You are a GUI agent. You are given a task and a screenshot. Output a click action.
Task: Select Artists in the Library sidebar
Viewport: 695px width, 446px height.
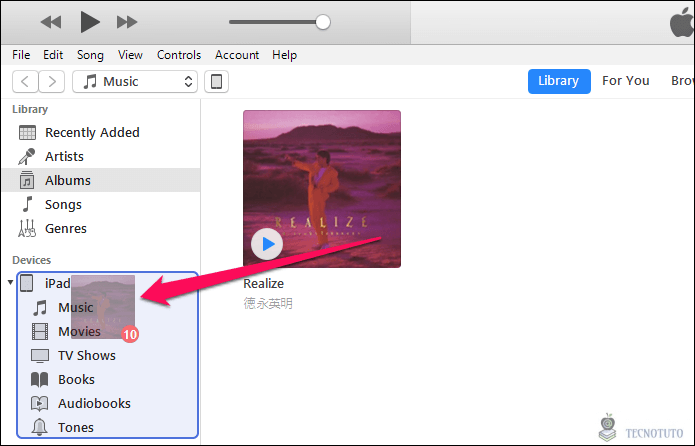(101, 156)
